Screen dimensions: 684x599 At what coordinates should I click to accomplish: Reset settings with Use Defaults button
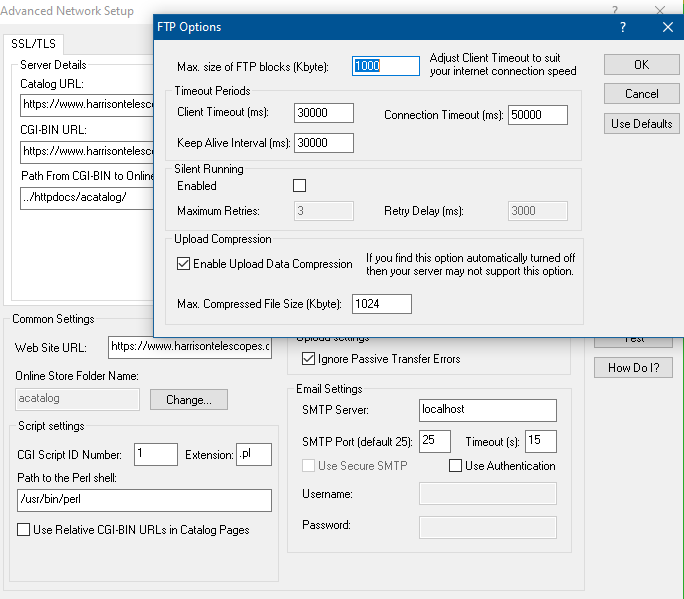pos(641,124)
